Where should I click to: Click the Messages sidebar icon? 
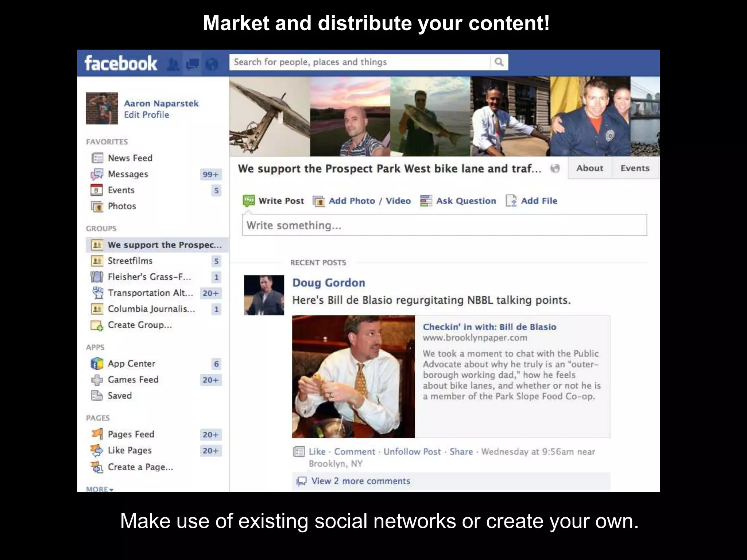(x=97, y=174)
